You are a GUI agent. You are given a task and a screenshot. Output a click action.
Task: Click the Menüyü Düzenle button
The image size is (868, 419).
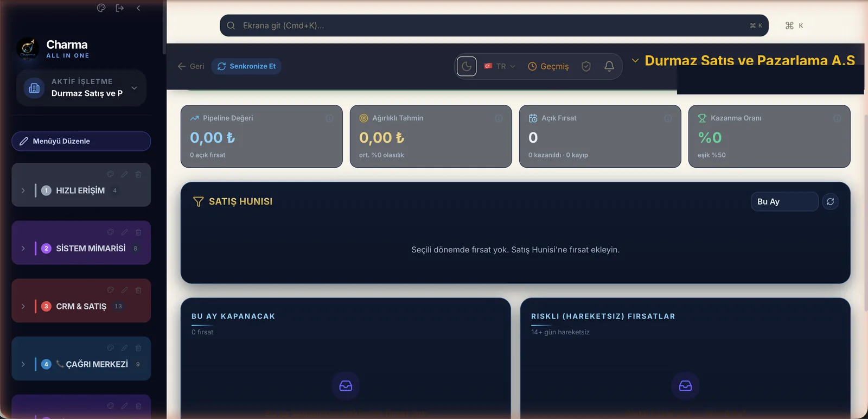click(x=81, y=141)
